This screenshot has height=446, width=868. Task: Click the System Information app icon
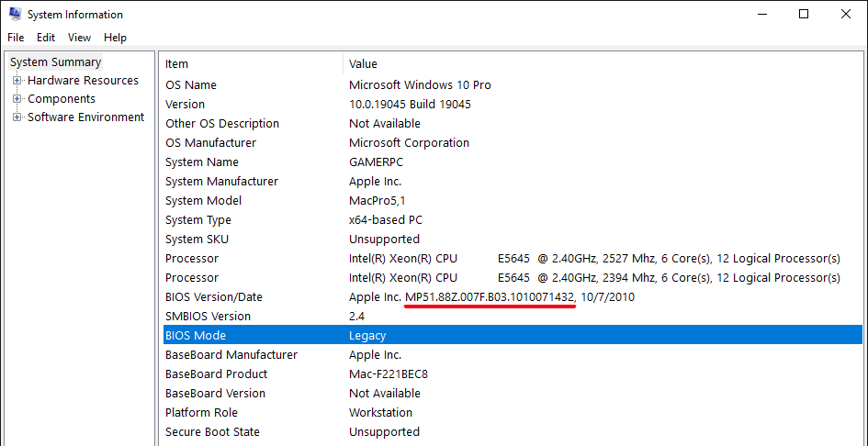[15, 14]
